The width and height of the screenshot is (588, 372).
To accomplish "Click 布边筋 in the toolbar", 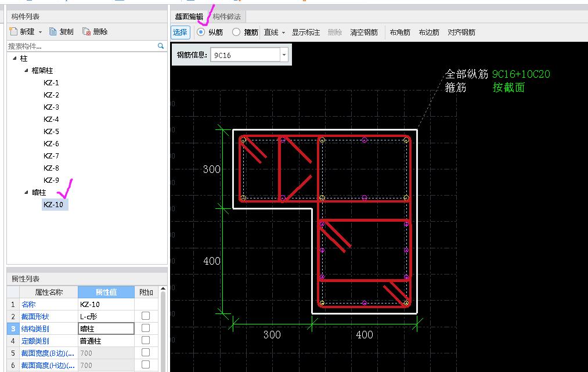I will click(428, 32).
